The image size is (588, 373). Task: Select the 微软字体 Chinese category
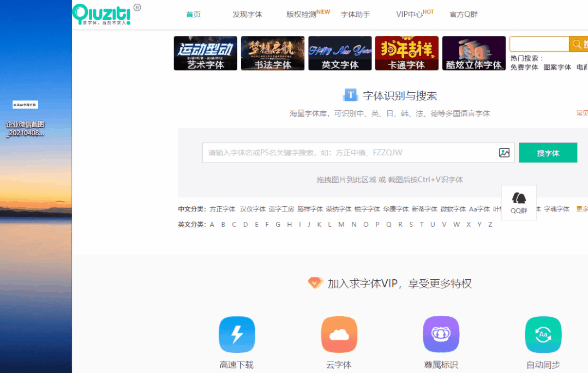click(453, 209)
